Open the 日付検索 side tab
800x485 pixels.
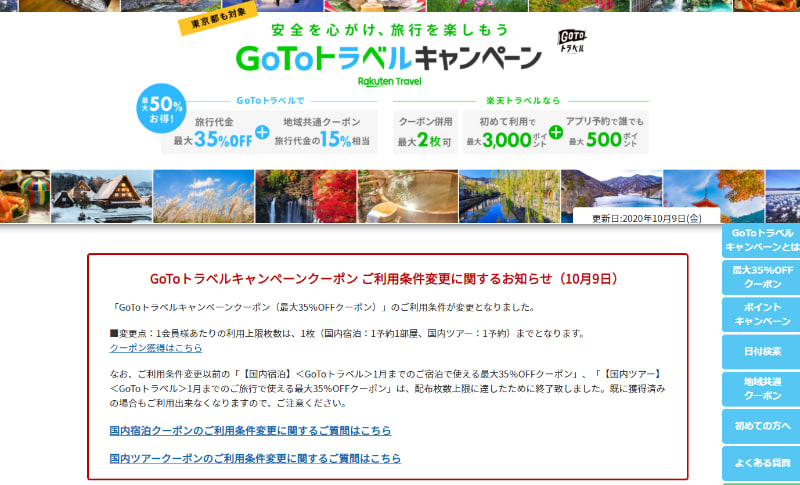(761, 351)
